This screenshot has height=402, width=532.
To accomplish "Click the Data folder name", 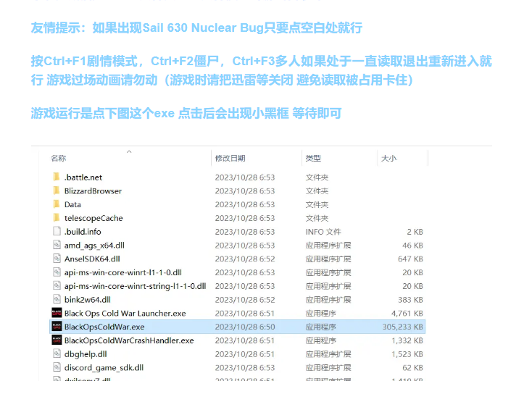I will 72,204.
